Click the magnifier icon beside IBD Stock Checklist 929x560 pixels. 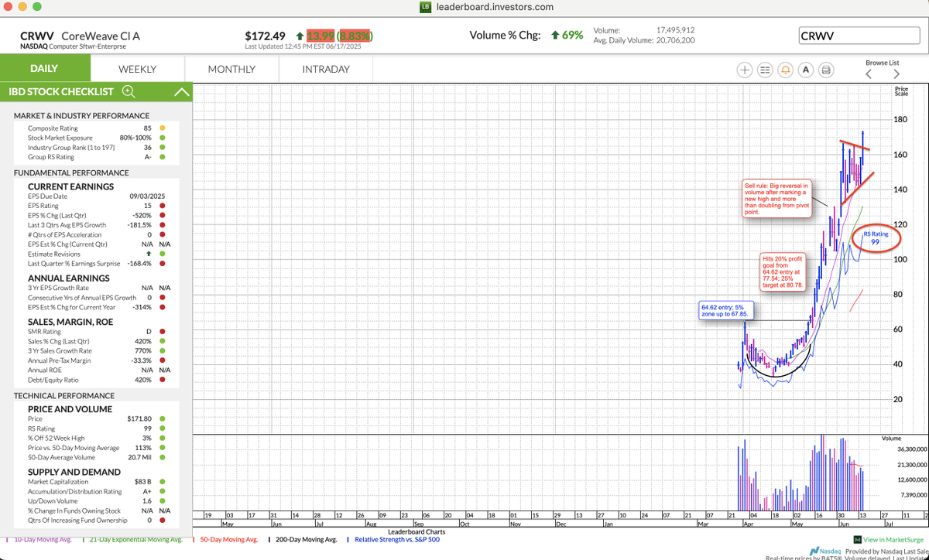[x=129, y=91]
